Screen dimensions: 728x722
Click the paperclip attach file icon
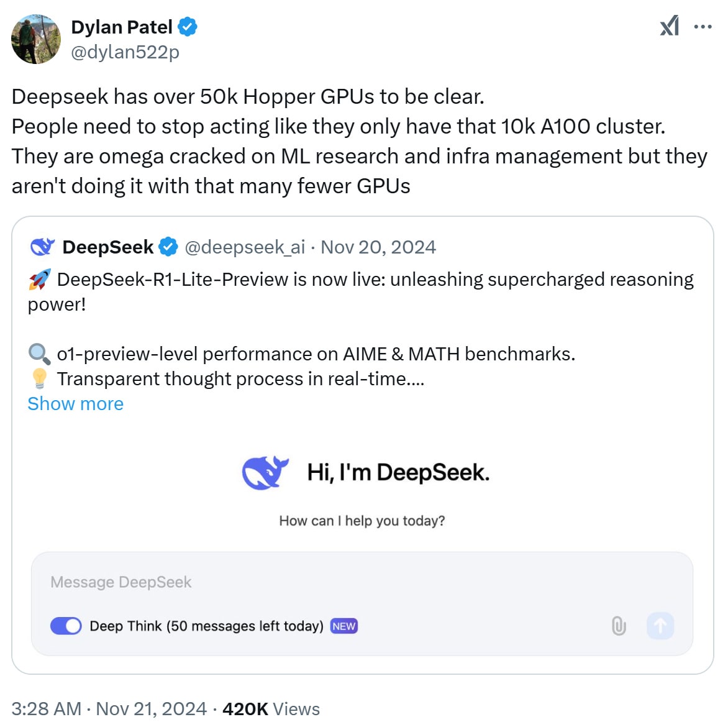tap(619, 626)
